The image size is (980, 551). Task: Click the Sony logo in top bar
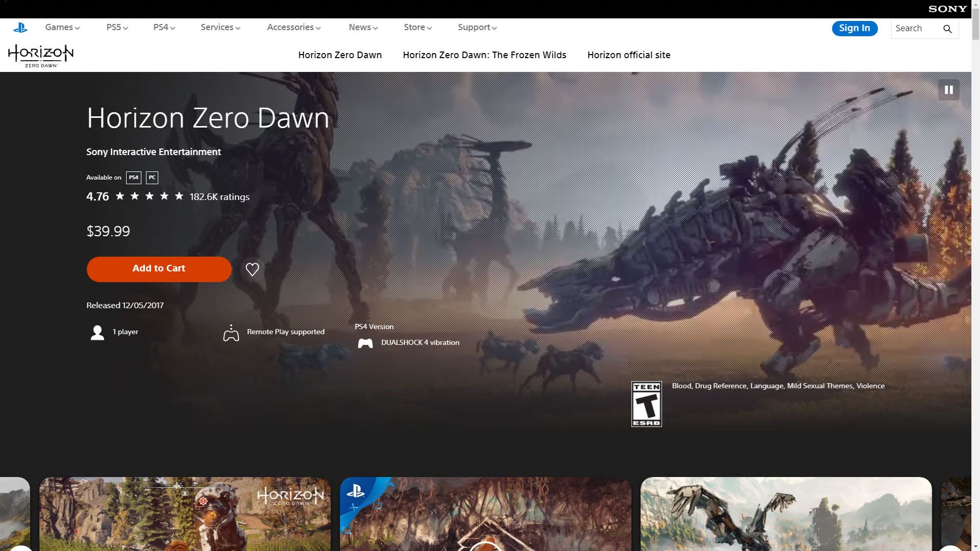947,9
